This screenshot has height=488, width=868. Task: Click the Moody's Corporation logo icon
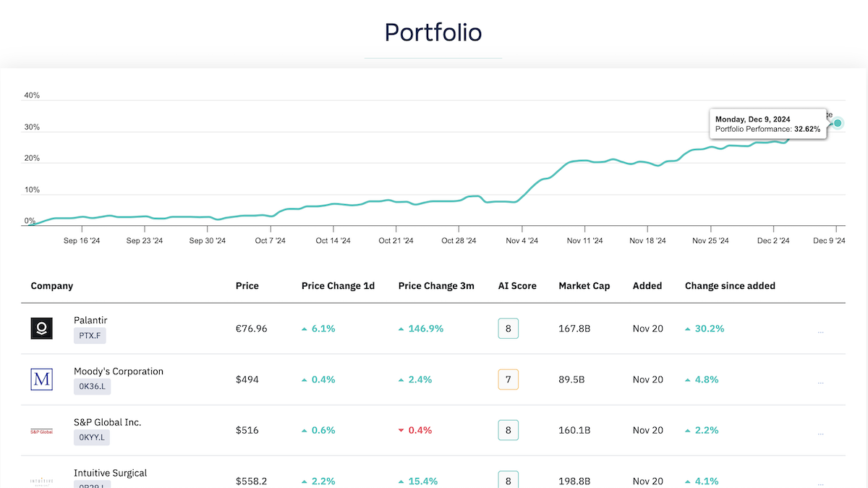(x=42, y=379)
